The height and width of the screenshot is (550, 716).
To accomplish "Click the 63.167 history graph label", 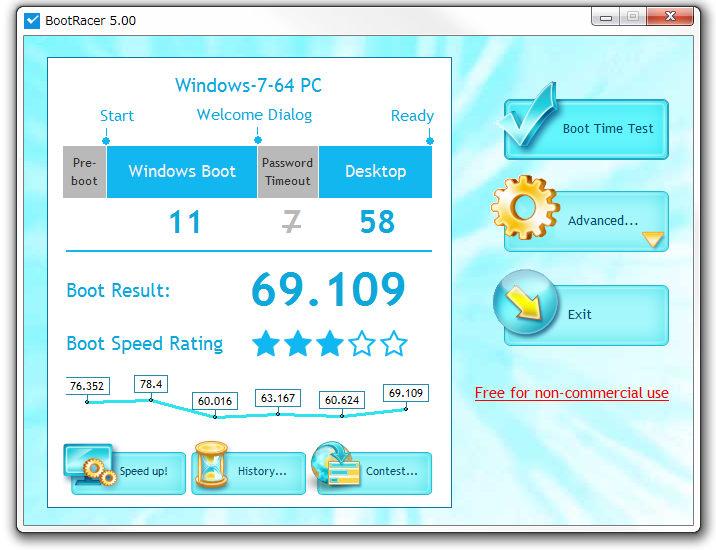I will [x=278, y=398].
